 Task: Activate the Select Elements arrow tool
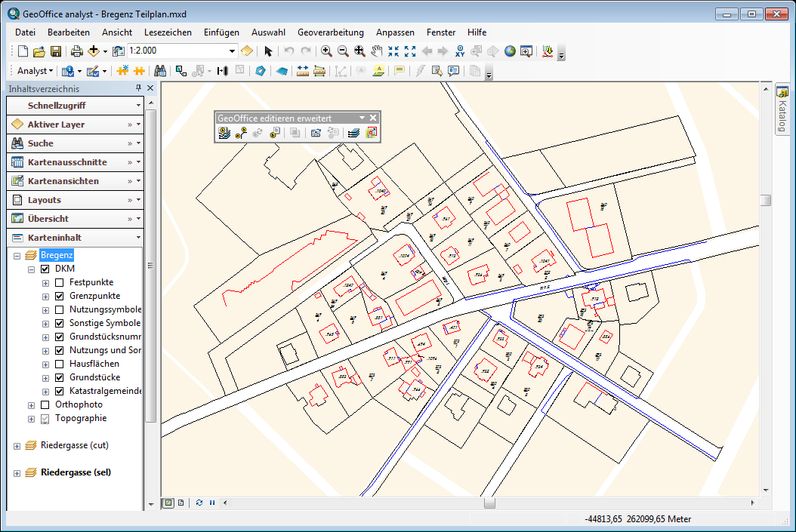pos(268,51)
